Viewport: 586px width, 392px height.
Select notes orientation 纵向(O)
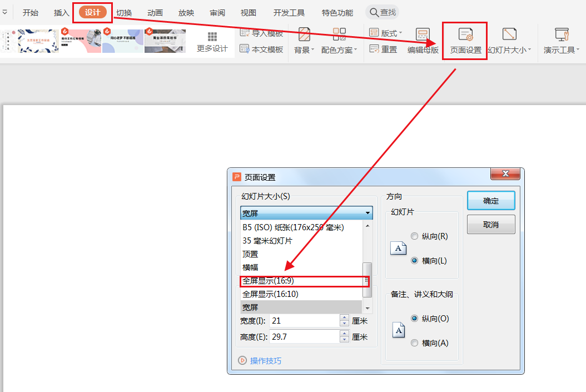[430, 319]
